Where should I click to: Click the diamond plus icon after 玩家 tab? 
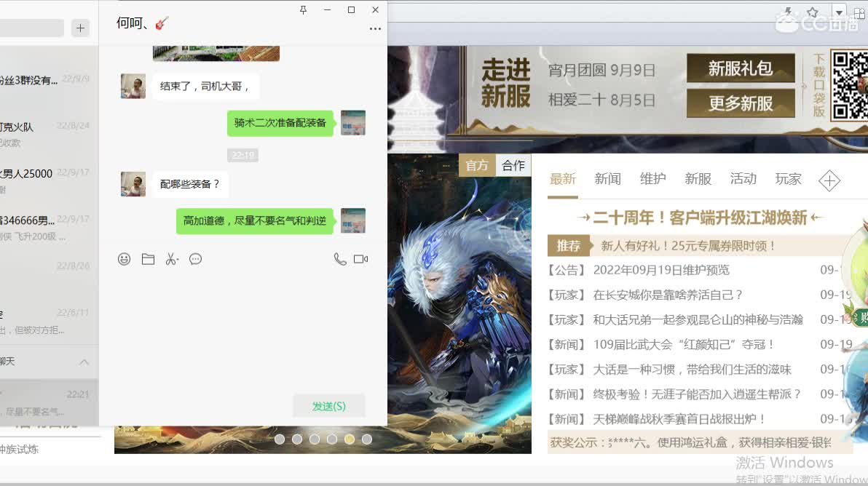[829, 180]
